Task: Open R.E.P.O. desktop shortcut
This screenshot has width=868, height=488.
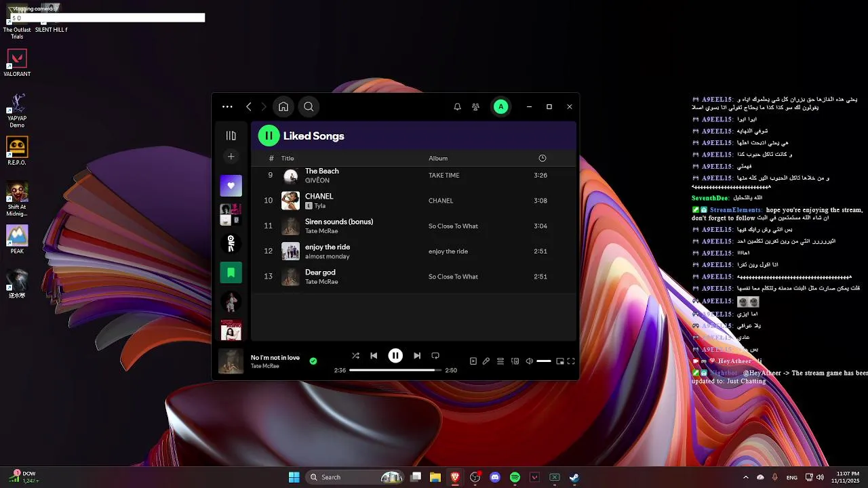Action: tap(17, 150)
